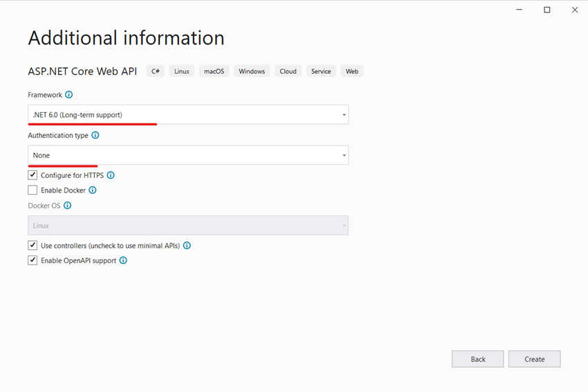Image resolution: width=588 pixels, height=392 pixels.
Task: Show info for Enable Docker
Action: [92, 190]
